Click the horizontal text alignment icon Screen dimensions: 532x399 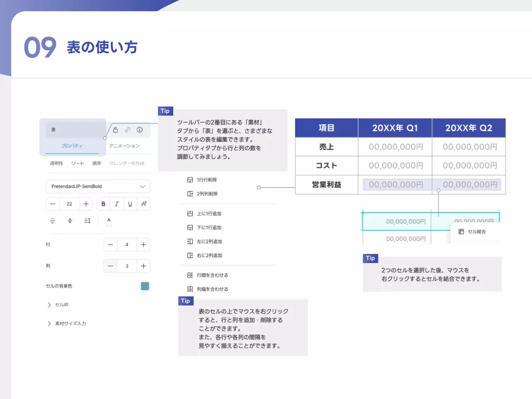point(52,221)
